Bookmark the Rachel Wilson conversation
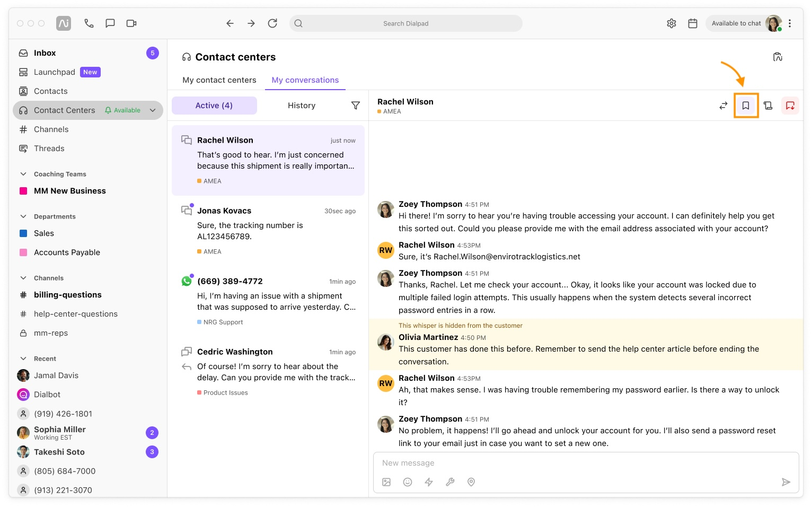 (746, 106)
